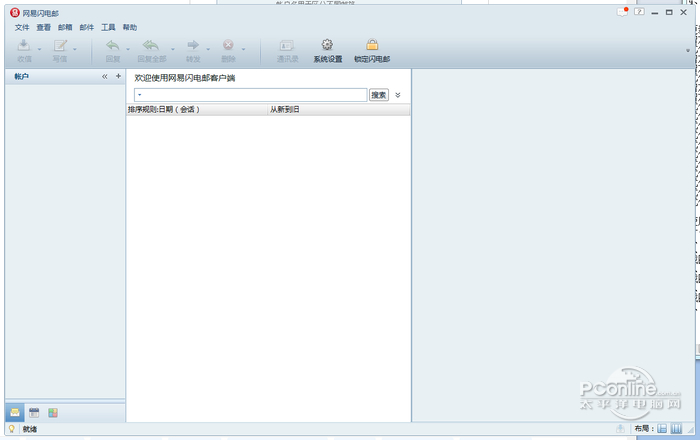Click the 写信 compose icon
Screen dimensions: 700x440
(x=60, y=45)
